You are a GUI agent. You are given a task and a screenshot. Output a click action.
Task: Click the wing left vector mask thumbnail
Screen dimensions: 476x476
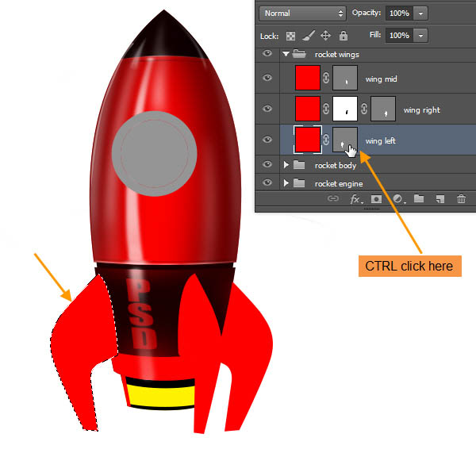point(345,140)
